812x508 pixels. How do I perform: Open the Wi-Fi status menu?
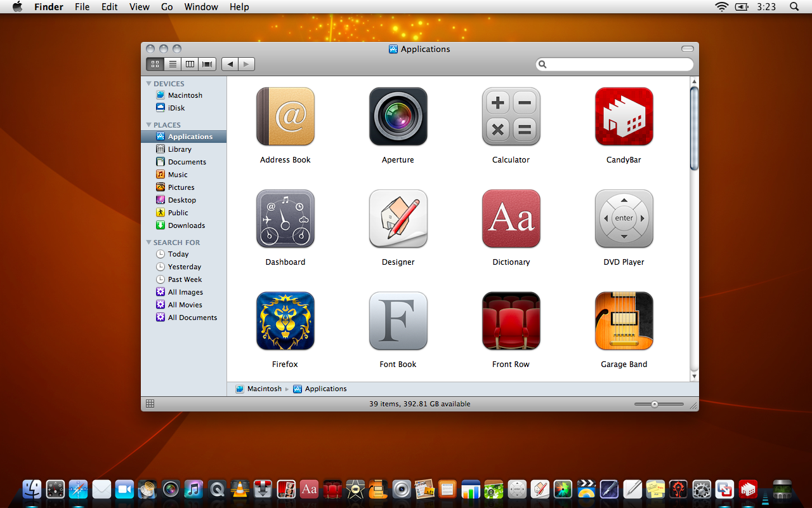721,7
